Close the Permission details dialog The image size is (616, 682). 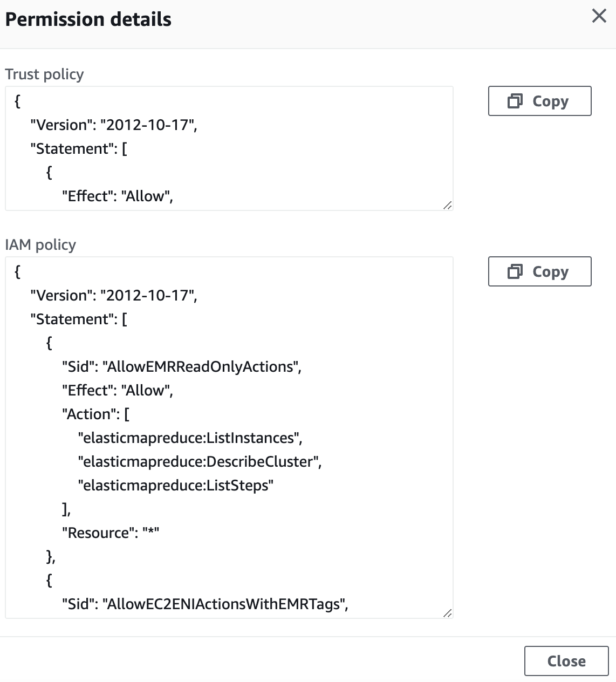tap(566, 661)
